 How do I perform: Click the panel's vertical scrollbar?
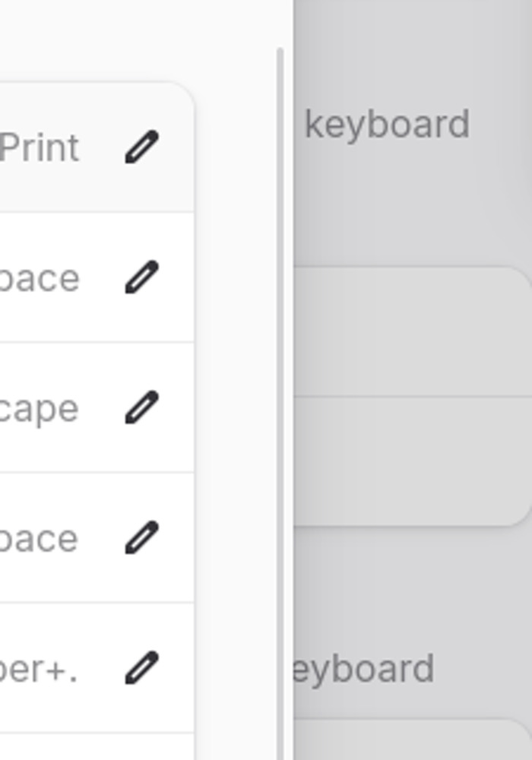(280, 380)
